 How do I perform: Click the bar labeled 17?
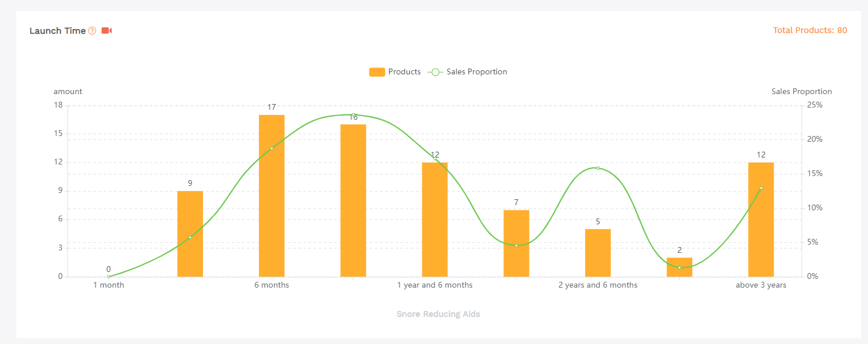pyautogui.click(x=272, y=196)
